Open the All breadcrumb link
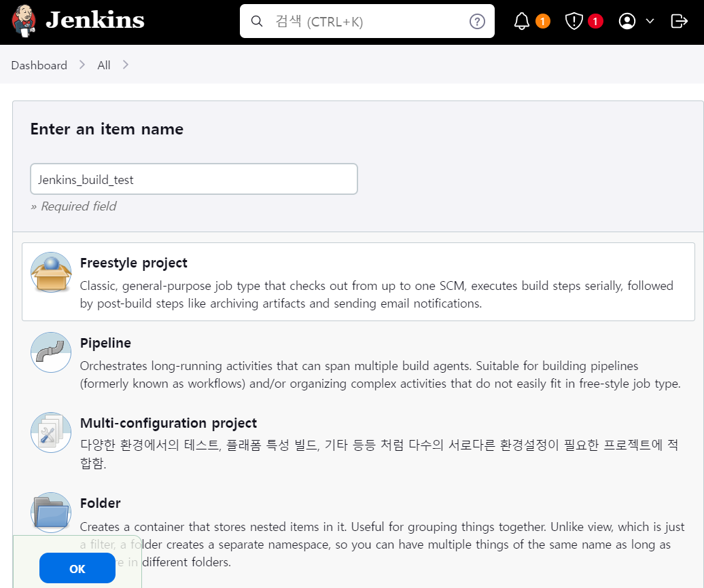 [104, 65]
